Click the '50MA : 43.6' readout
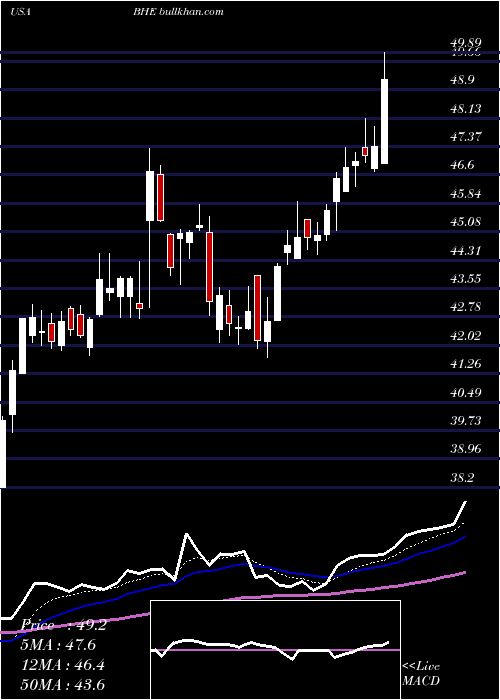 tap(62, 685)
